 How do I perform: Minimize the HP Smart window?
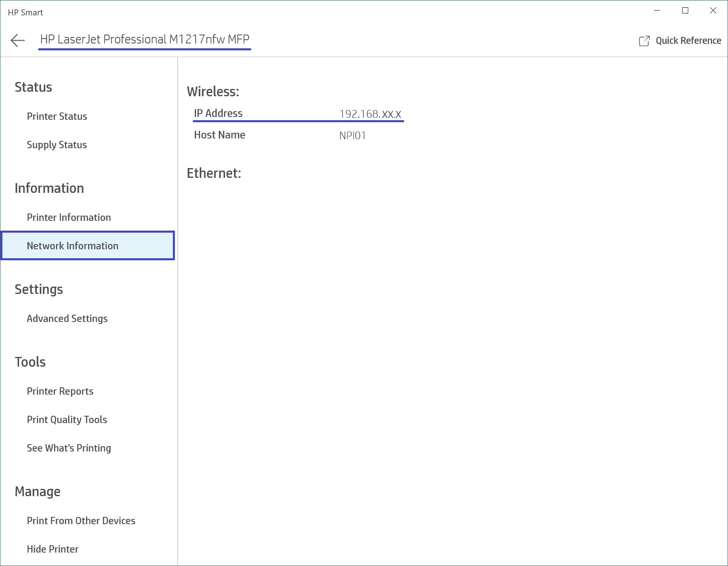(x=657, y=11)
